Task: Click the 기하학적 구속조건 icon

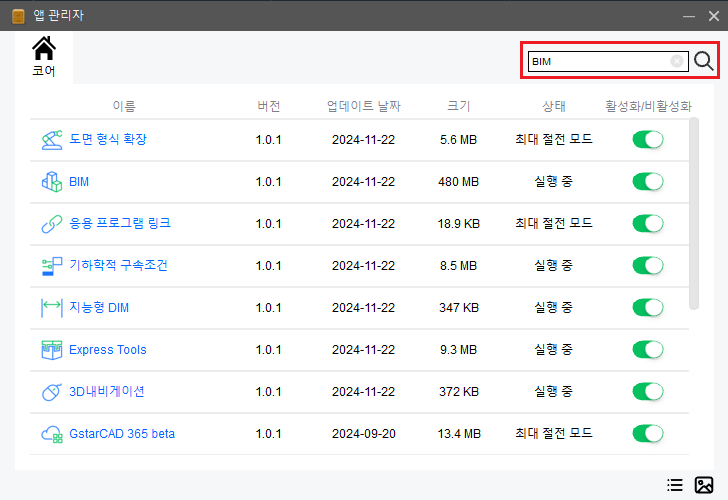Action: (x=52, y=266)
